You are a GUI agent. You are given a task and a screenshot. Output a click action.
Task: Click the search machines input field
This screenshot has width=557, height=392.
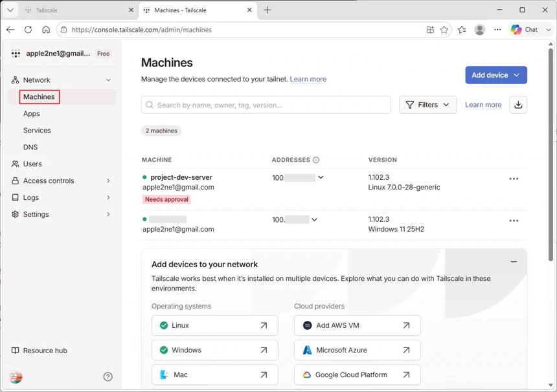tap(266, 105)
